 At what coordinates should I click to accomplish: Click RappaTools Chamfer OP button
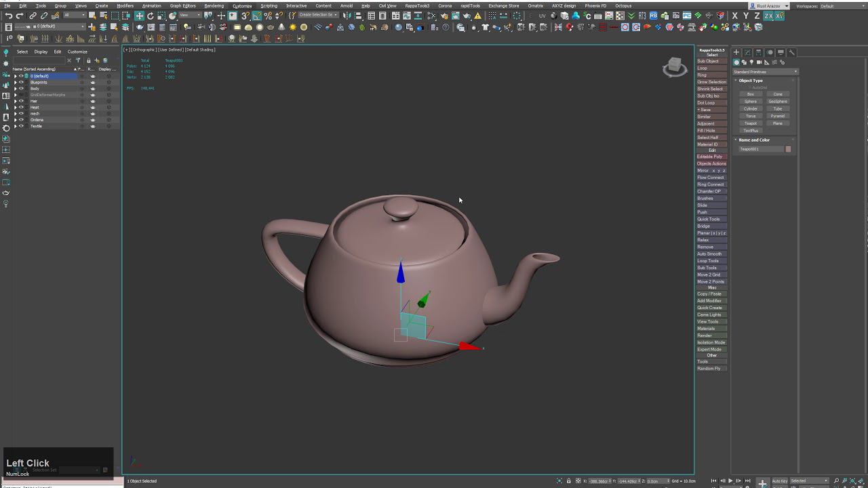pyautogui.click(x=711, y=191)
